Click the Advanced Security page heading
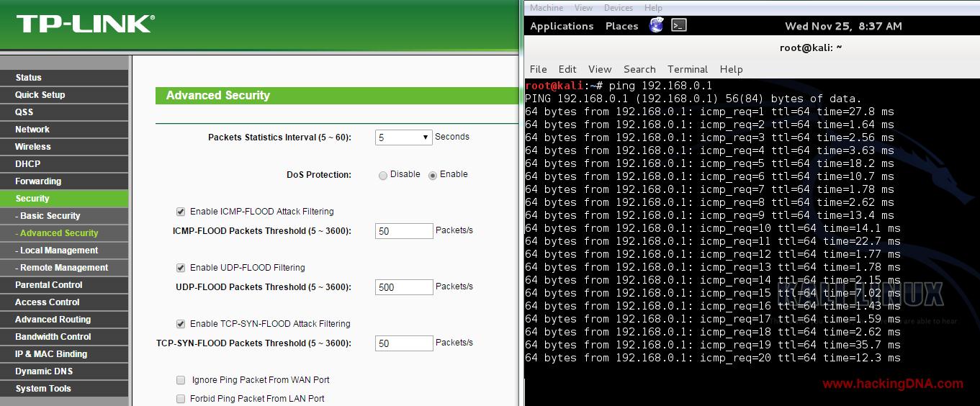 (218, 95)
